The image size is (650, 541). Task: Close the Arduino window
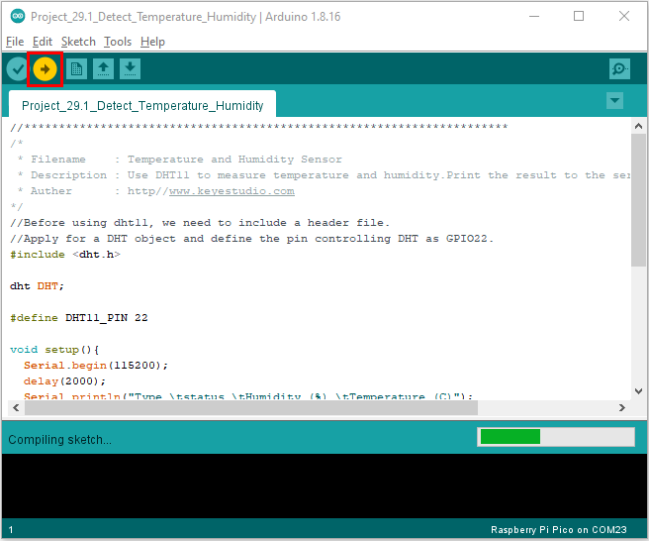coord(624,16)
